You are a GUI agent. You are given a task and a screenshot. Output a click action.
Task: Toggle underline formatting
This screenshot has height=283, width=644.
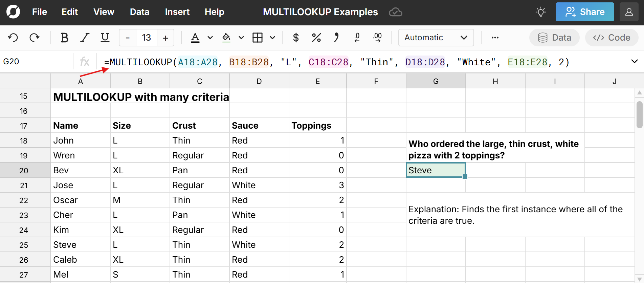click(105, 38)
